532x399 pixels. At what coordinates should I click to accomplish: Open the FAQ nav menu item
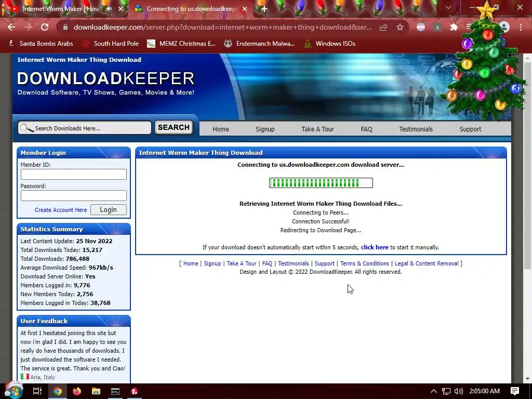click(x=366, y=129)
